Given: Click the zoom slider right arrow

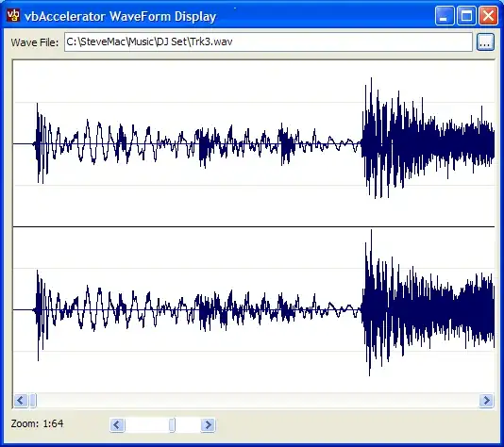Looking at the screenshot, I should [208, 425].
